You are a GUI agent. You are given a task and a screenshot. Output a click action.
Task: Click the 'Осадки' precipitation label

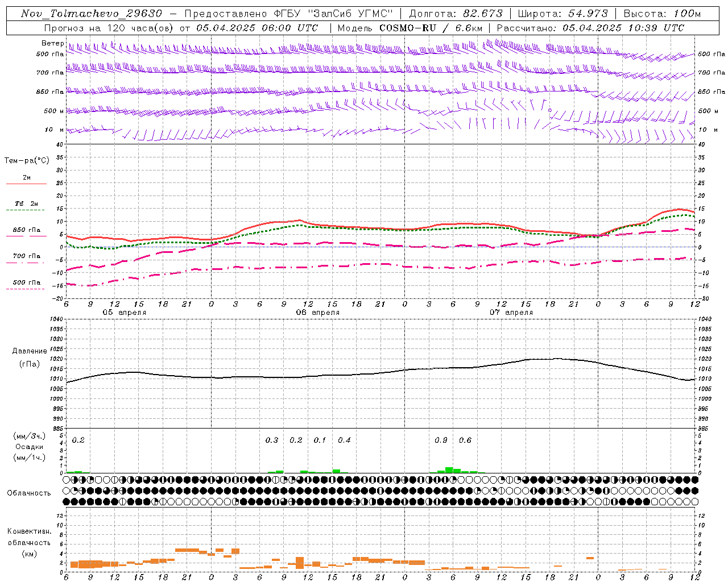(29, 447)
